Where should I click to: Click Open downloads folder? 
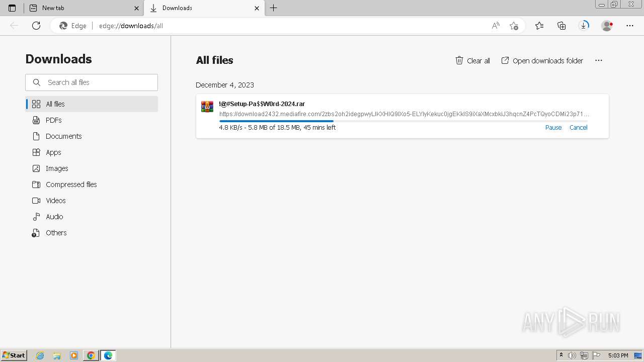click(x=542, y=60)
